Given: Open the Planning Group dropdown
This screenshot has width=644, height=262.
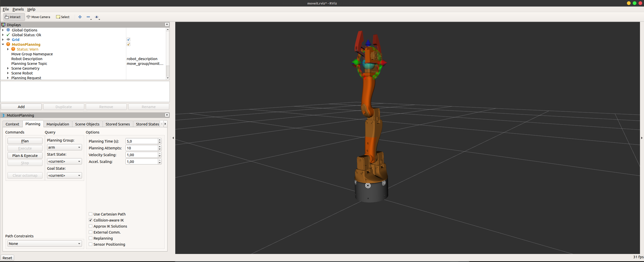Looking at the screenshot, I should coord(64,147).
